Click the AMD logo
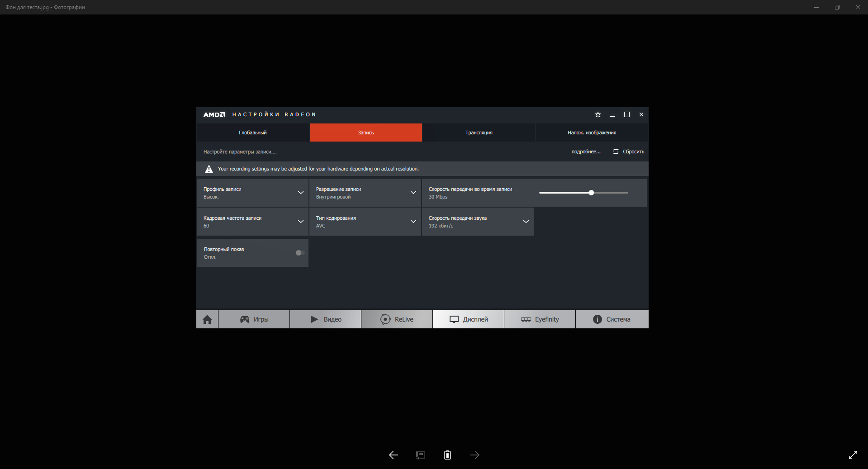 pos(214,115)
